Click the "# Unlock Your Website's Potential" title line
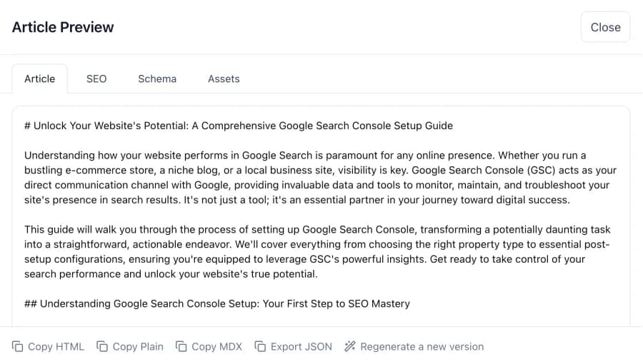643x364 pixels. (239, 126)
